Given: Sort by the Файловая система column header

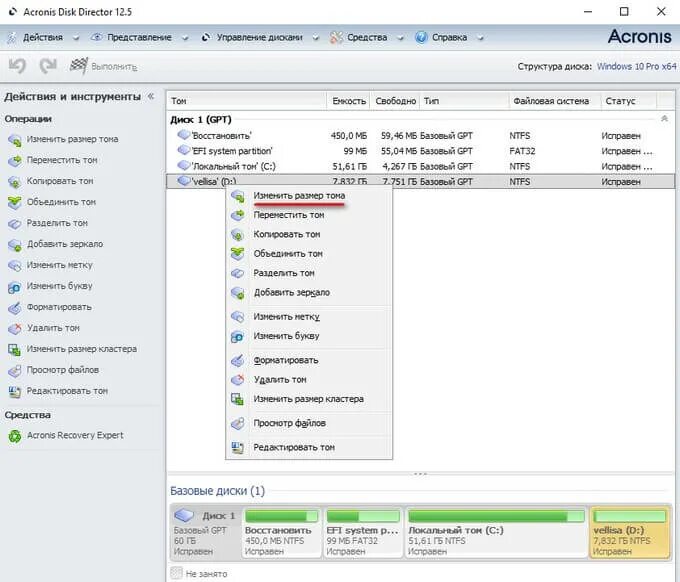Looking at the screenshot, I should [554, 101].
